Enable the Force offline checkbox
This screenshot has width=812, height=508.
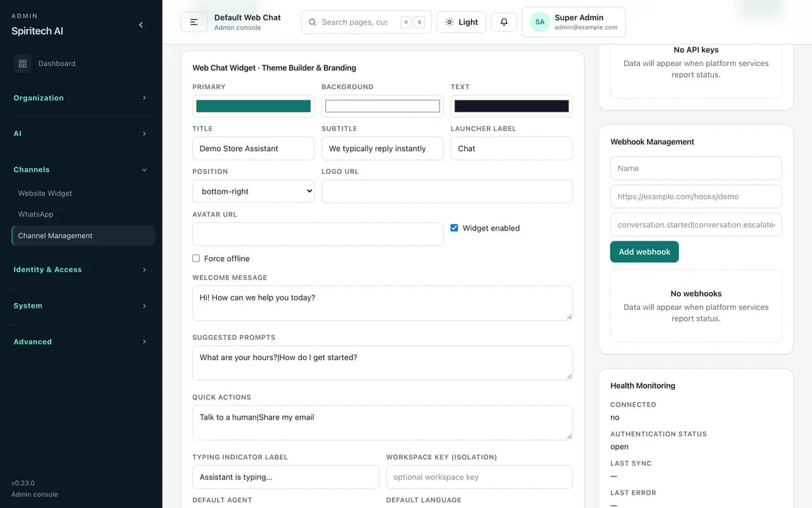click(x=196, y=258)
